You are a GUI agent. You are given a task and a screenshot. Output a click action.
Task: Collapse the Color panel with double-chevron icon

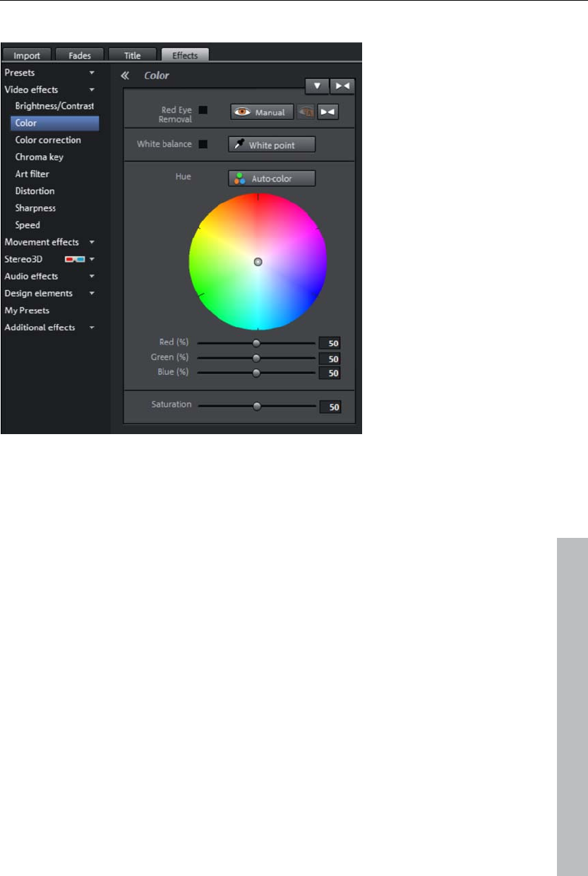click(125, 76)
